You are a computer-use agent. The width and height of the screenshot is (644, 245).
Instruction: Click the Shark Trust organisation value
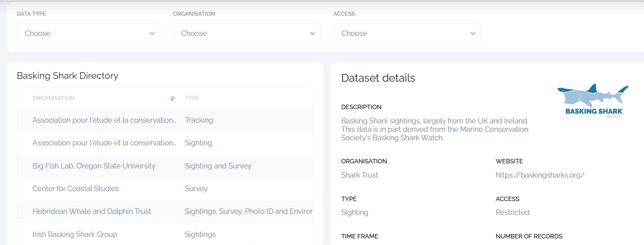coord(360,175)
